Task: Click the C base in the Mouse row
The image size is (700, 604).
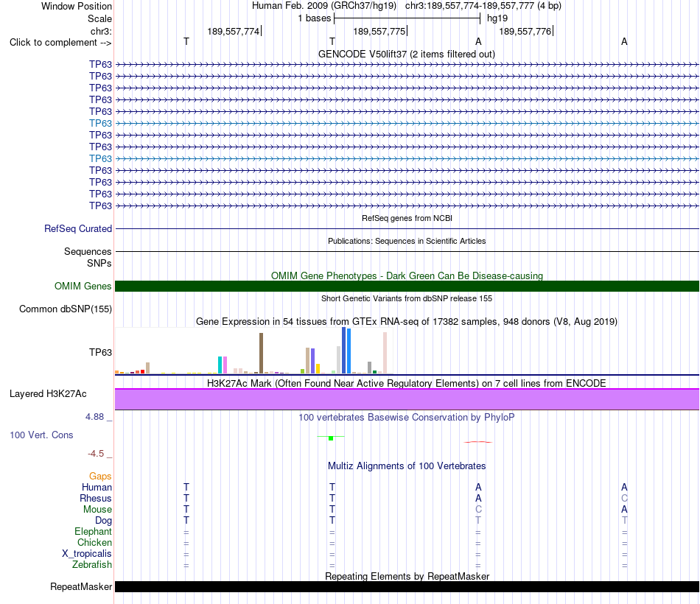Action: point(478,510)
